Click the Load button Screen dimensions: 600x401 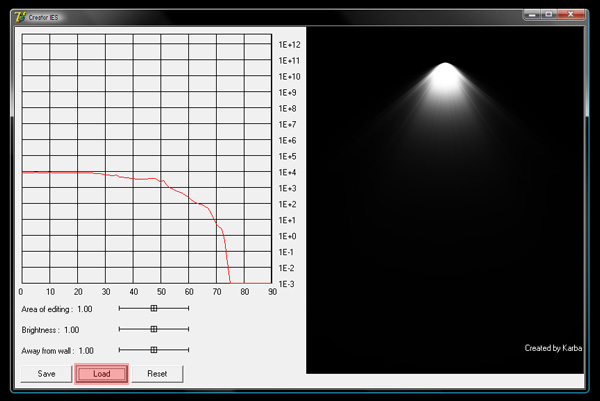pos(101,374)
